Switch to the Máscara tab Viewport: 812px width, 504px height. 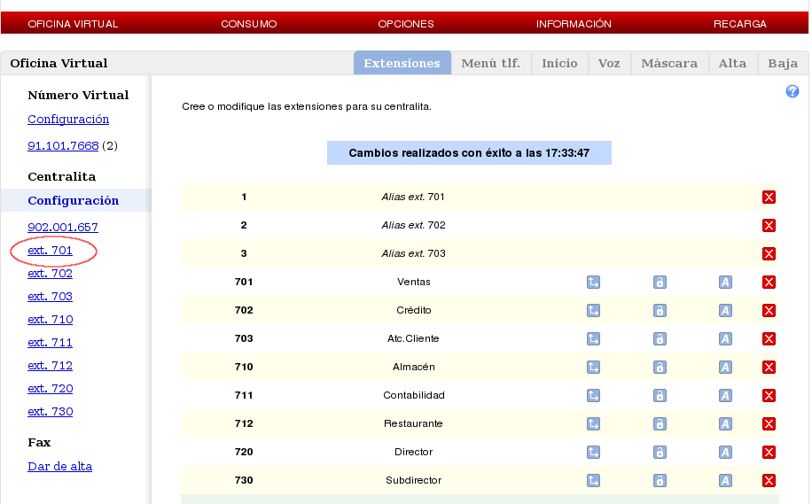(668, 64)
